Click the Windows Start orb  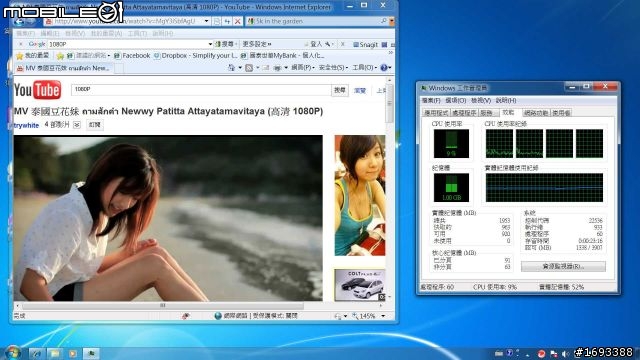click(13, 352)
